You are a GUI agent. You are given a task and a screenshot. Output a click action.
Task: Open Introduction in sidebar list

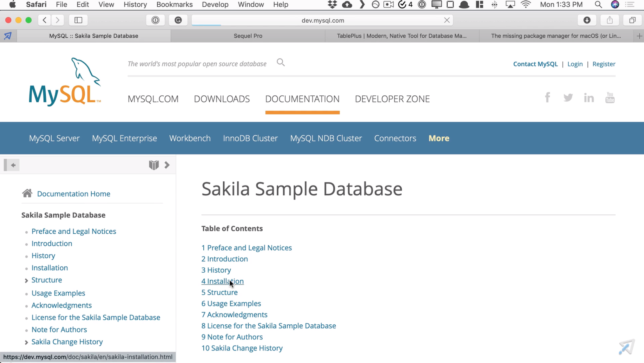(x=52, y=243)
